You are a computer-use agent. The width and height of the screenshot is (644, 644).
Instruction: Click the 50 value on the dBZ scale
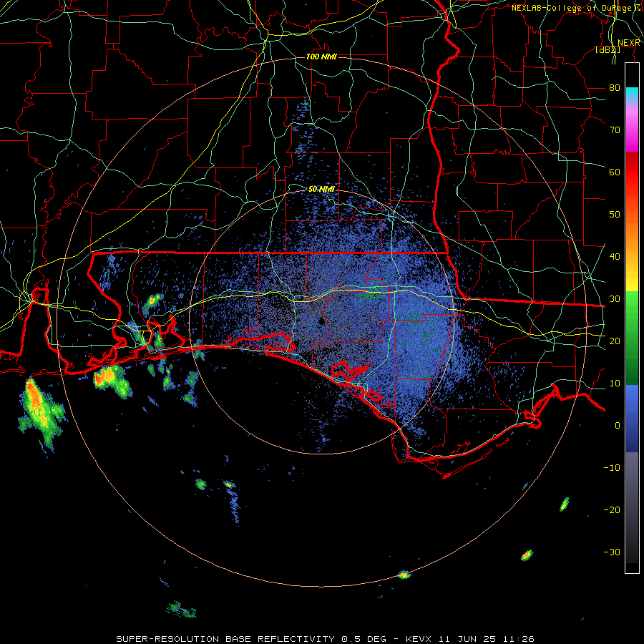click(615, 215)
